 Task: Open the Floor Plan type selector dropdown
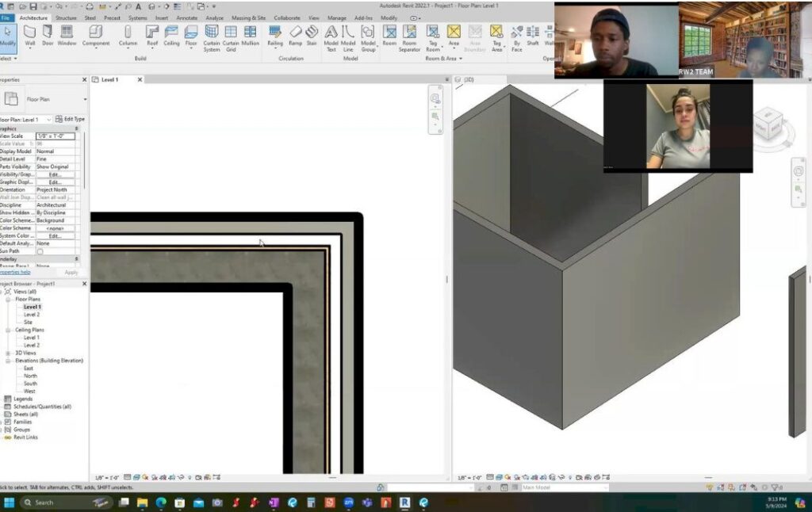click(x=85, y=99)
